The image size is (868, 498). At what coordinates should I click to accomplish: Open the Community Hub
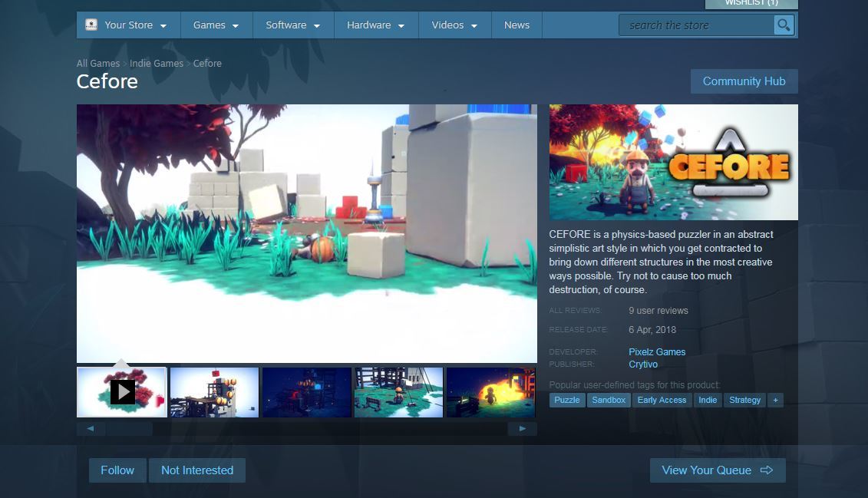(744, 81)
